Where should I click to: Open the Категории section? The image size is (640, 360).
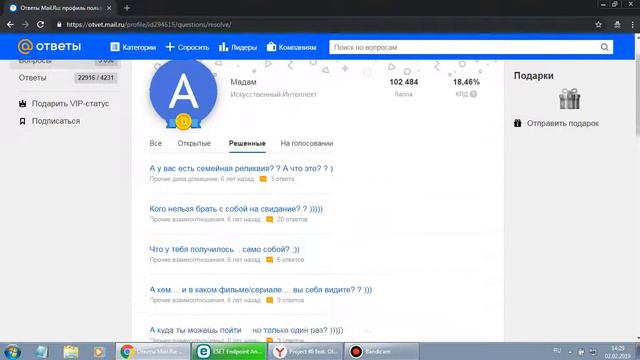133,47
